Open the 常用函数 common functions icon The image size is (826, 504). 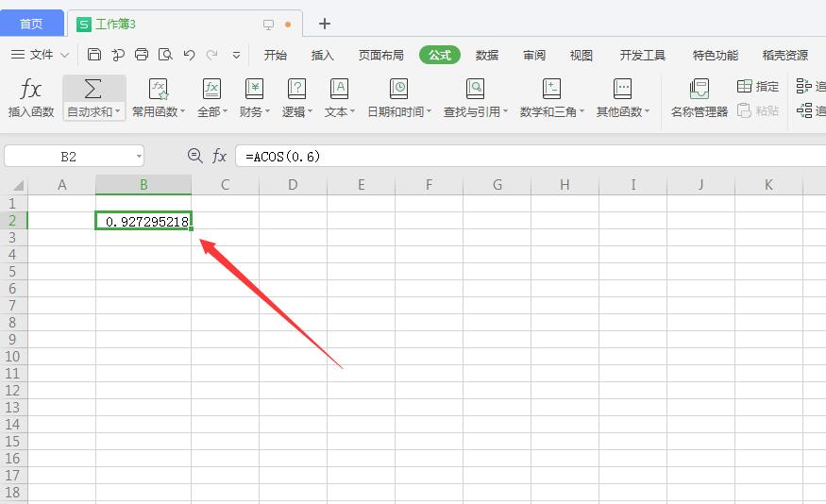(158, 89)
